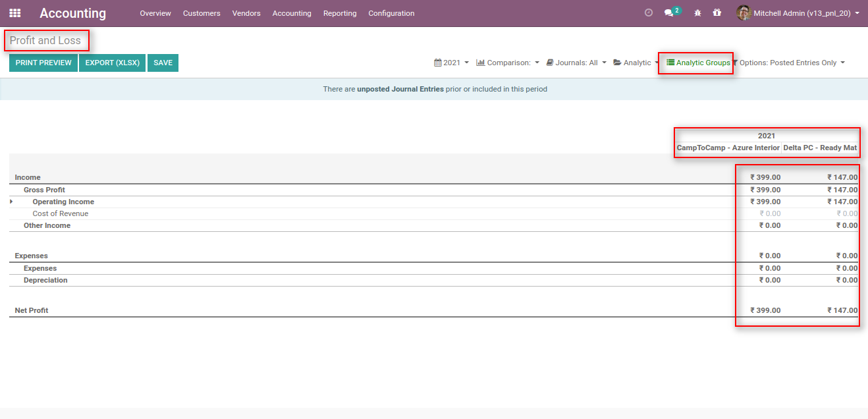The width and height of the screenshot is (868, 419).
Task: Open the apps grid menu
Action: pos(14,13)
